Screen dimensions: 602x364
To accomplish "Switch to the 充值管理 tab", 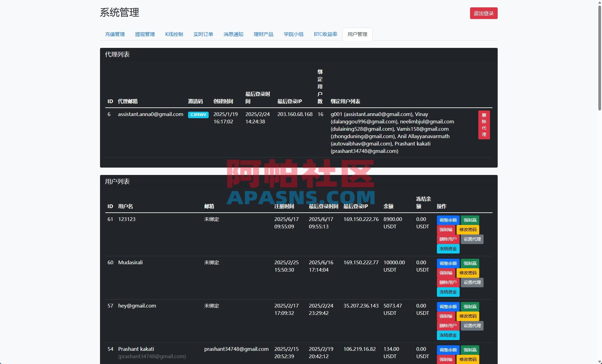I will click(x=115, y=34).
